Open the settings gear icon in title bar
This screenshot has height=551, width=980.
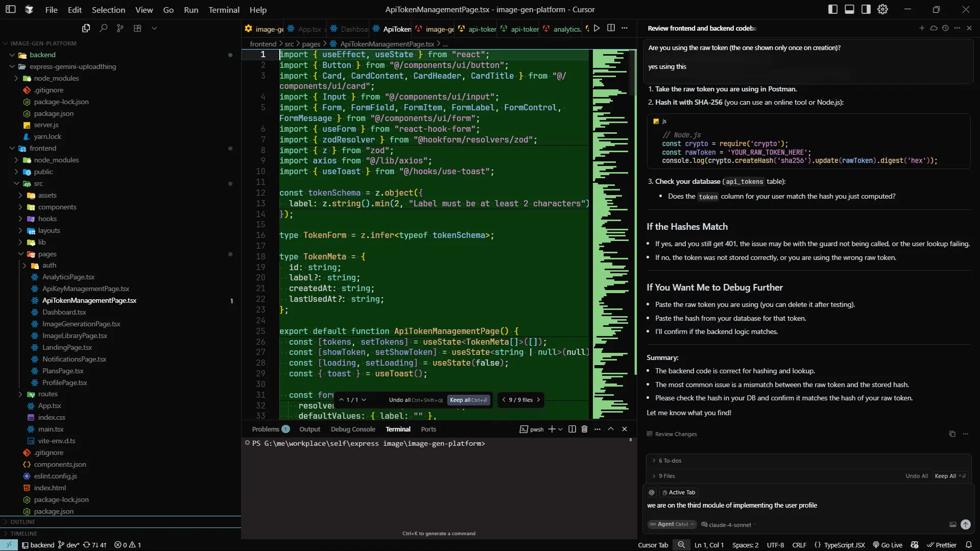(882, 9)
